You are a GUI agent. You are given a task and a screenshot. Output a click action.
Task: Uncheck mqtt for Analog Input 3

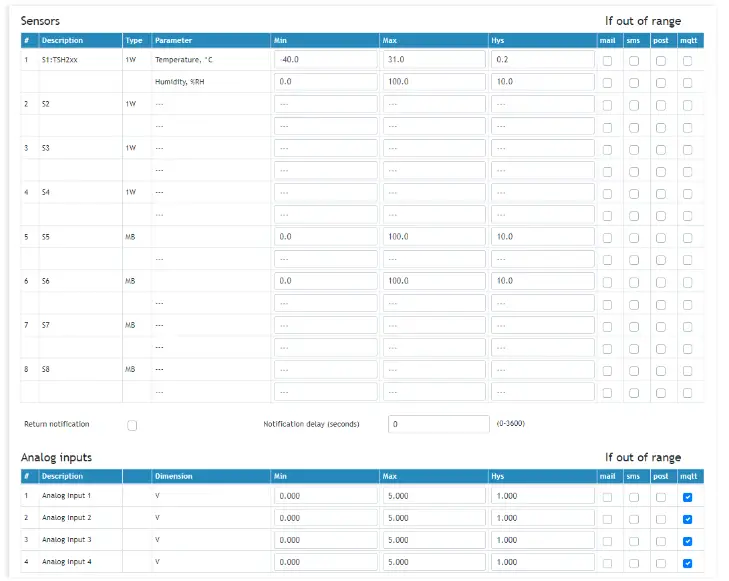pos(687,541)
